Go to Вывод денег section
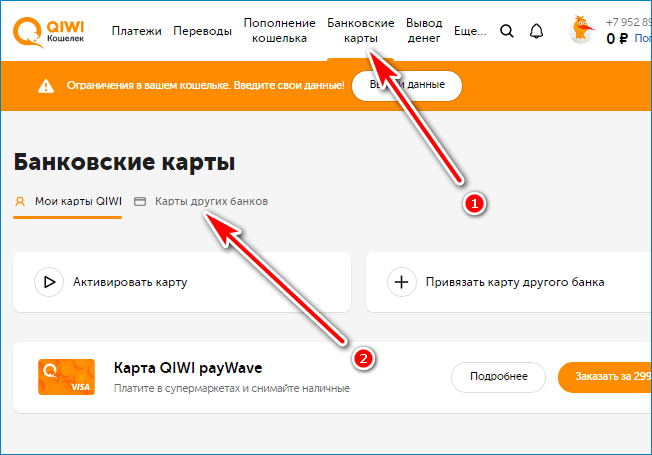Image resolution: width=652 pixels, height=455 pixels. [x=424, y=30]
